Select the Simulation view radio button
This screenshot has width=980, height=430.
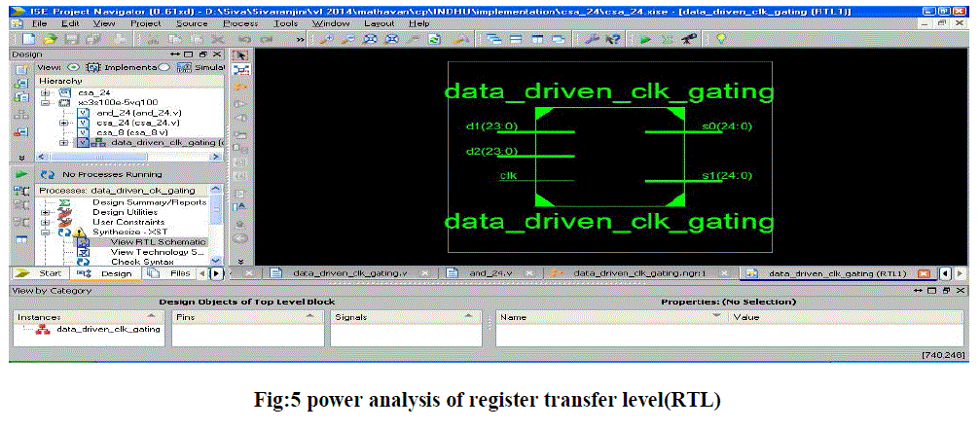tap(164, 67)
